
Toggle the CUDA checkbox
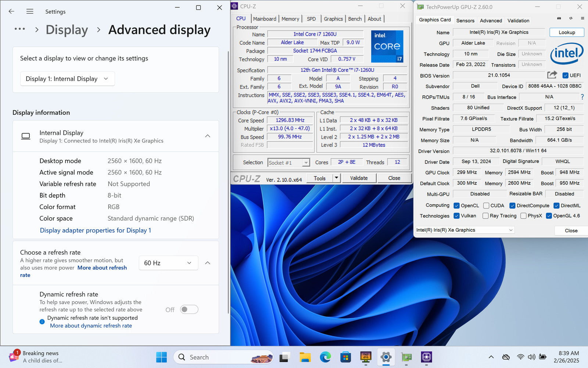[486, 206]
